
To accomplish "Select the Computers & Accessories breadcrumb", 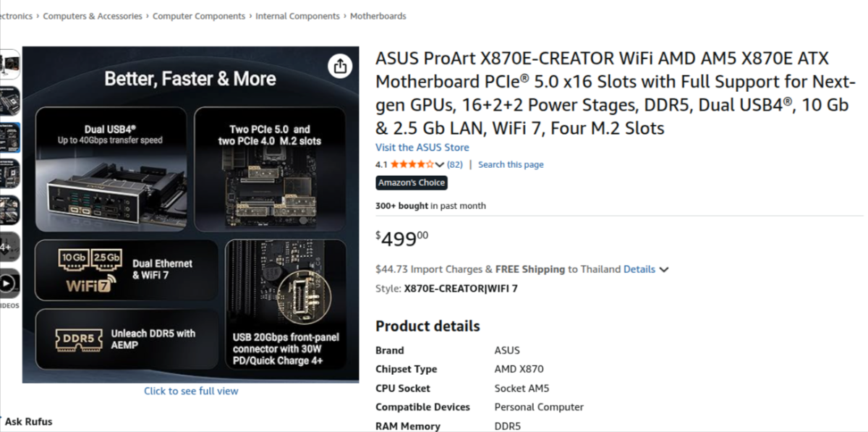I will tap(93, 16).
